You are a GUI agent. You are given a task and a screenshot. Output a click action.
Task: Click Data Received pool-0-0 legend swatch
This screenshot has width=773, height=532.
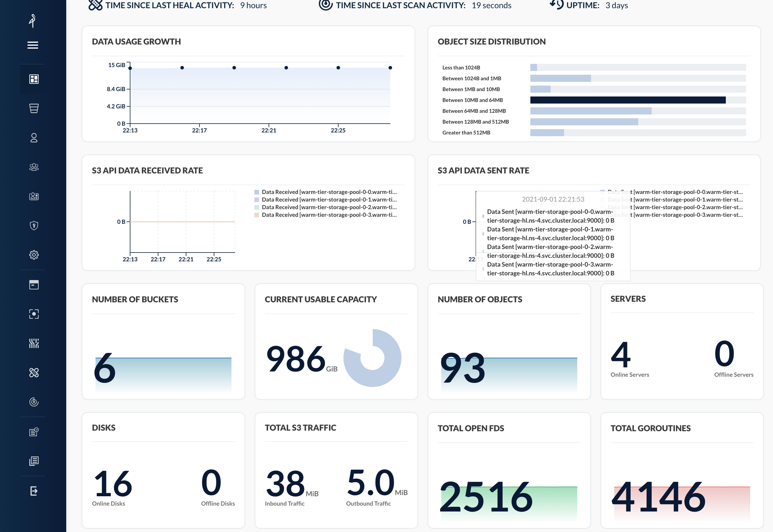tap(257, 192)
